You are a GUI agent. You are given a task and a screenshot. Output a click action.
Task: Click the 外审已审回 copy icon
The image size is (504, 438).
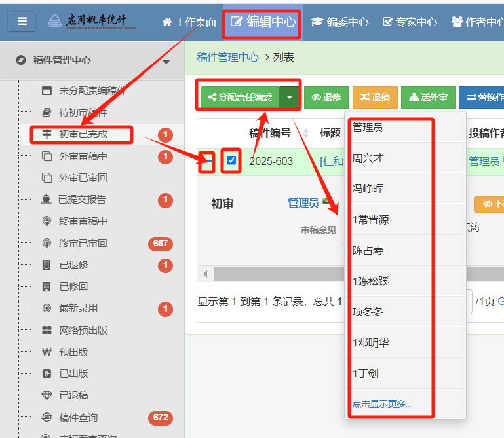tap(47, 177)
